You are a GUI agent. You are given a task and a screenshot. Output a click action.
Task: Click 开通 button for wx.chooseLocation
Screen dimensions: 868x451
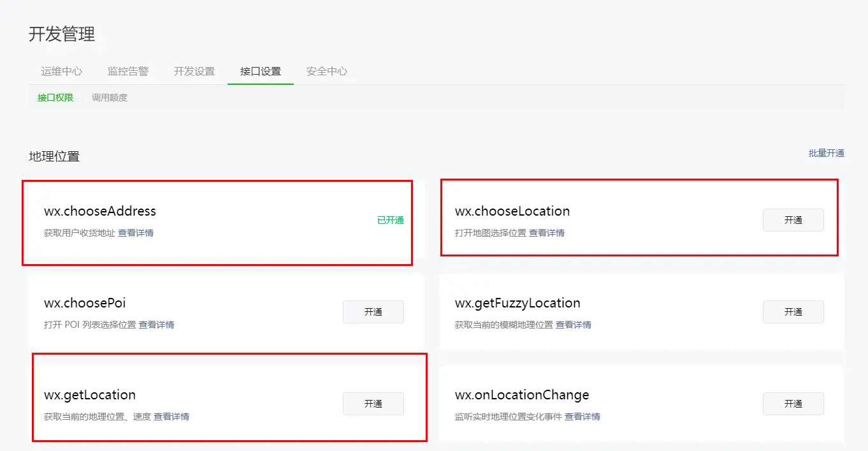pyautogui.click(x=793, y=220)
